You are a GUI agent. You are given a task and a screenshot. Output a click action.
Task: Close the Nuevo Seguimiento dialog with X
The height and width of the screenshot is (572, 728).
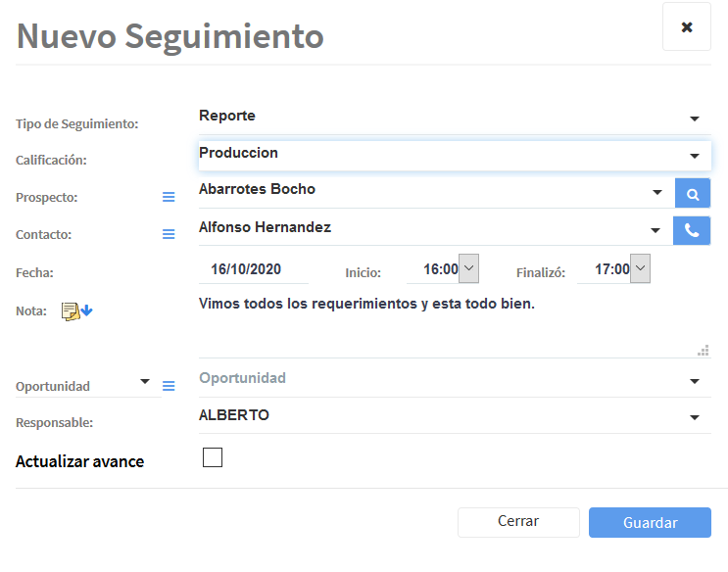click(687, 27)
